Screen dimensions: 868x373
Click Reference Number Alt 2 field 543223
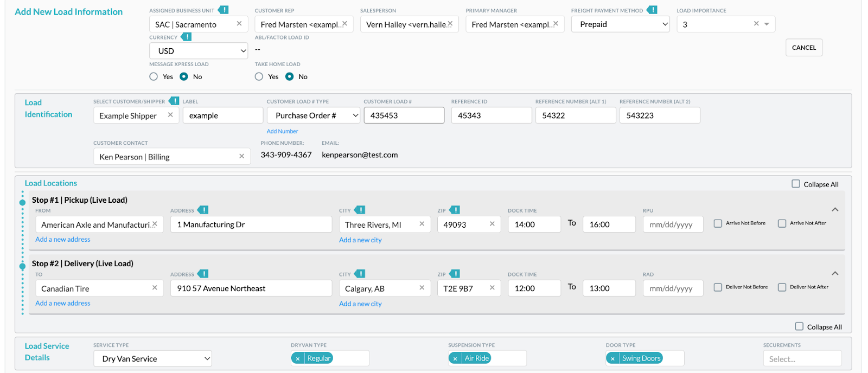point(660,115)
